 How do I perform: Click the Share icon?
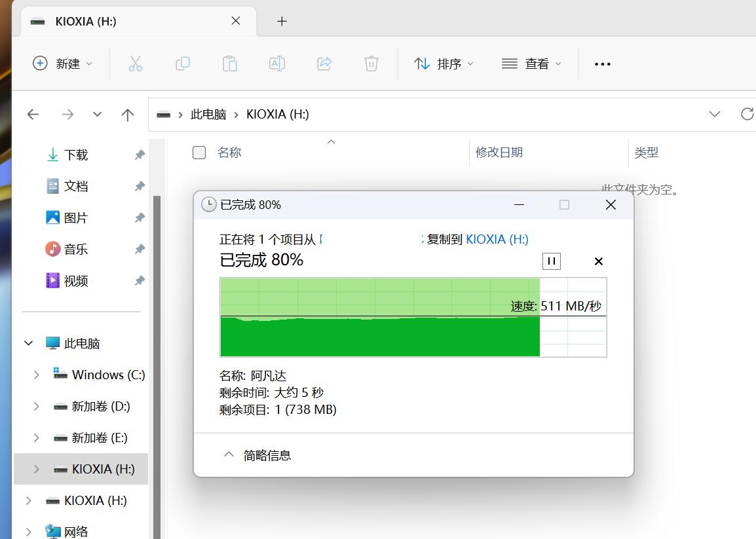[324, 64]
